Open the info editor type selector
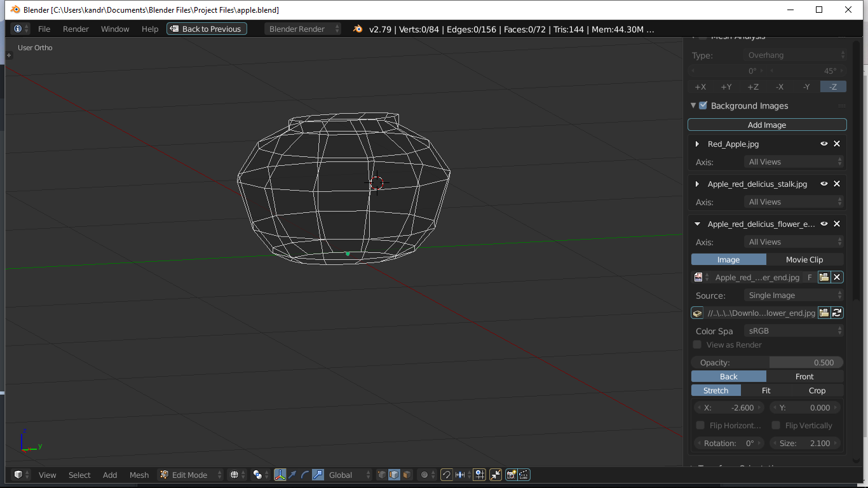868x488 pixels. (21, 29)
